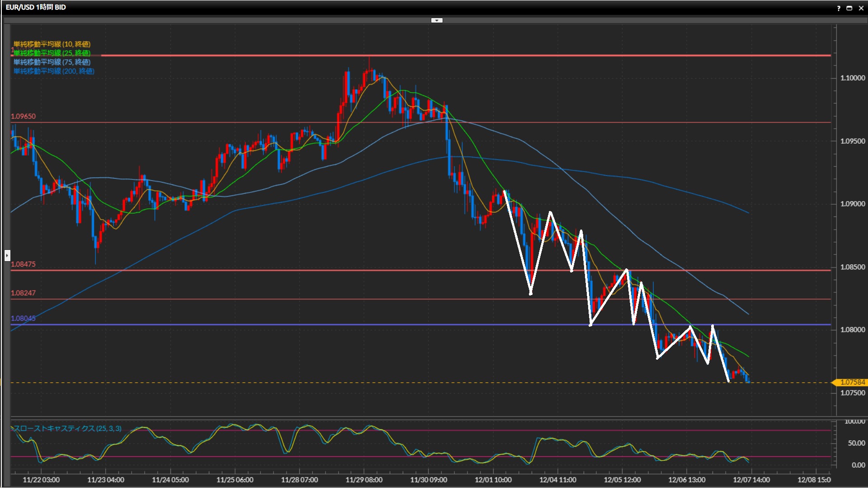The height and width of the screenshot is (488, 868).
Task: Expand the top toolbar dropdown arrow
Action: pos(437,20)
